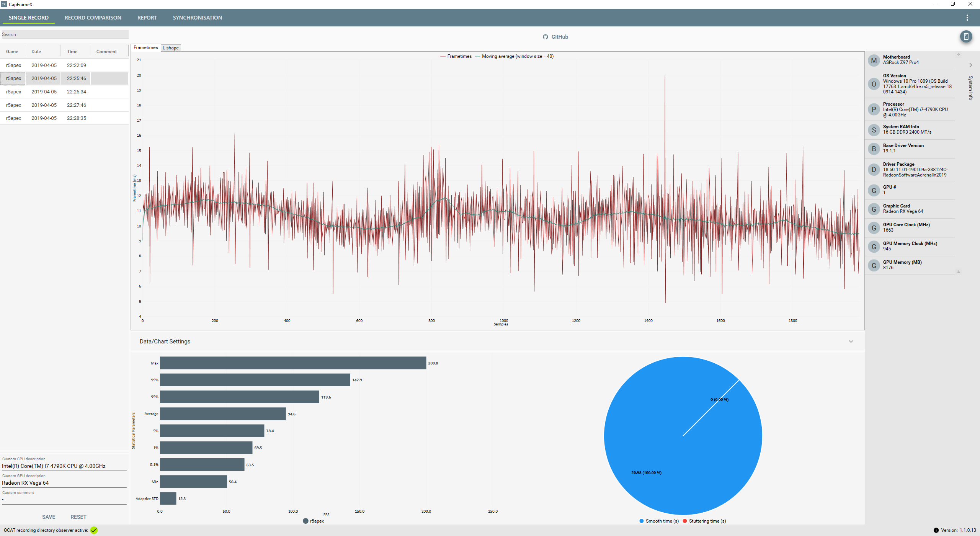Select the r5apex record at 22:26:34
This screenshot has height=536, width=980.
(64, 92)
